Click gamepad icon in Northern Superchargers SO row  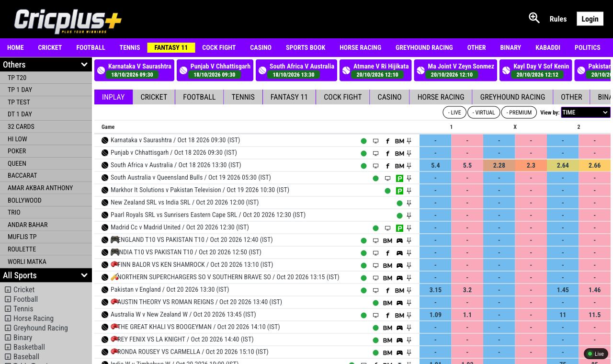pyautogui.click(x=399, y=278)
